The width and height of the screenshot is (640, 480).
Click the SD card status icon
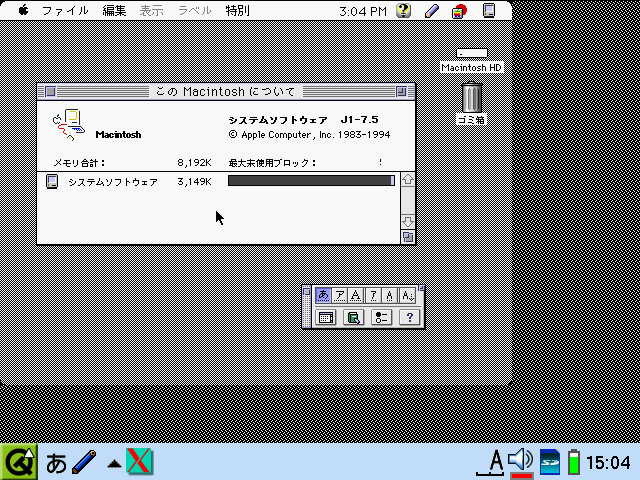point(550,462)
